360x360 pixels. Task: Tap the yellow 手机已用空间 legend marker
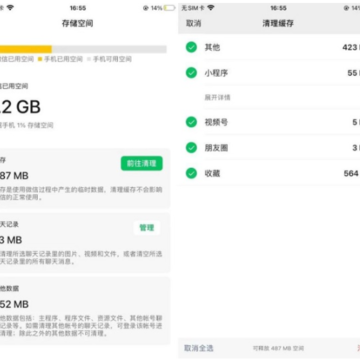point(40,59)
